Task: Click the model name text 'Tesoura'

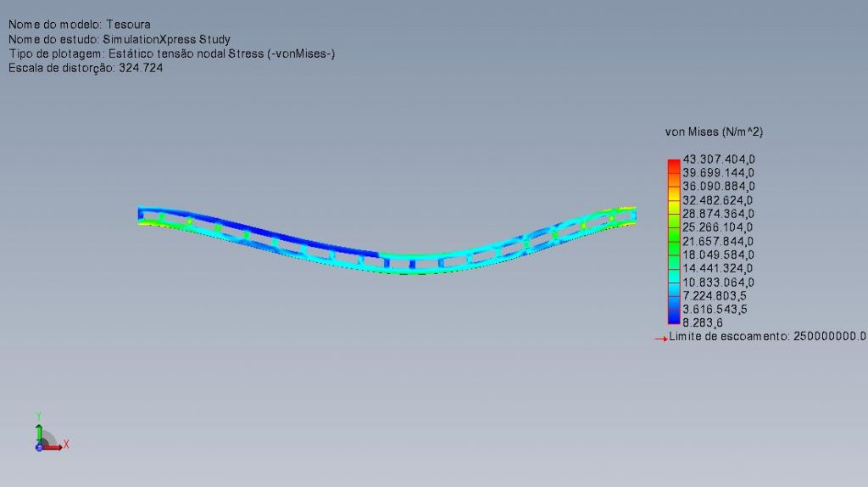Action: point(128,25)
